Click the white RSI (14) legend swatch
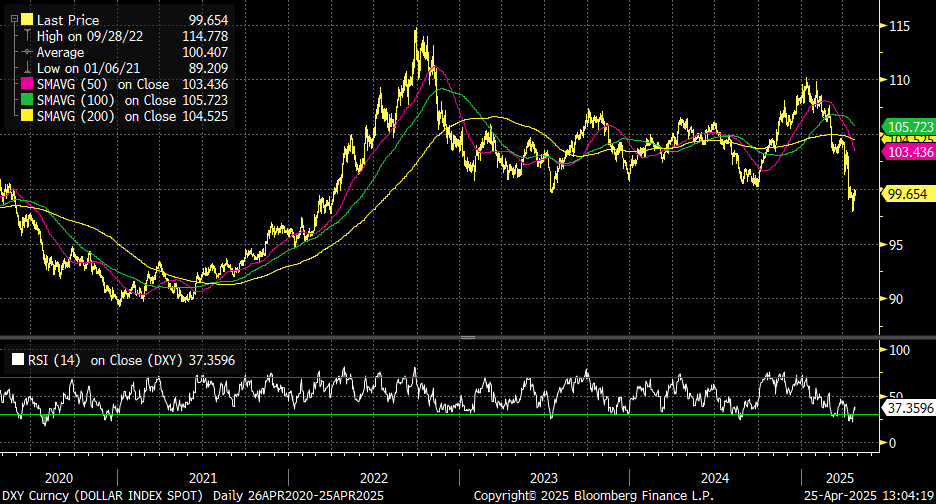The height and width of the screenshot is (504, 936). (x=16, y=359)
